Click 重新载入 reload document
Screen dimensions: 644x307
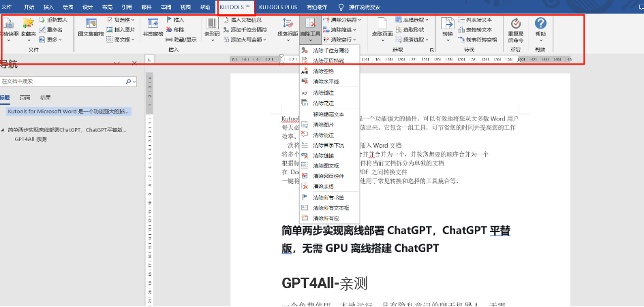click(53, 19)
